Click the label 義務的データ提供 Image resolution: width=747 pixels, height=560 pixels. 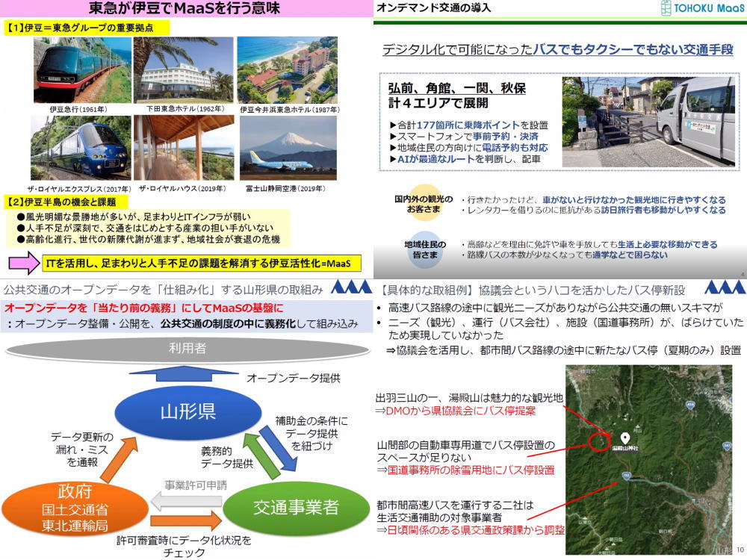tap(226, 457)
